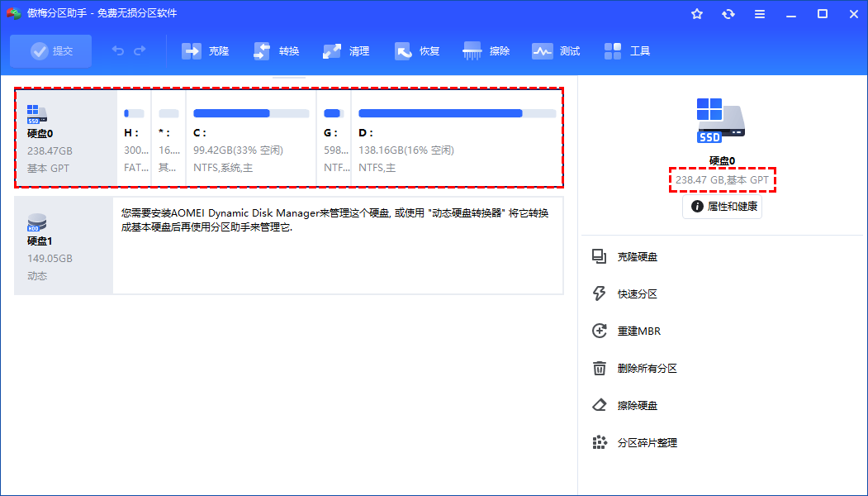The height and width of the screenshot is (496, 868).
Task: Click the undo arrow icon
Action: 118,51
